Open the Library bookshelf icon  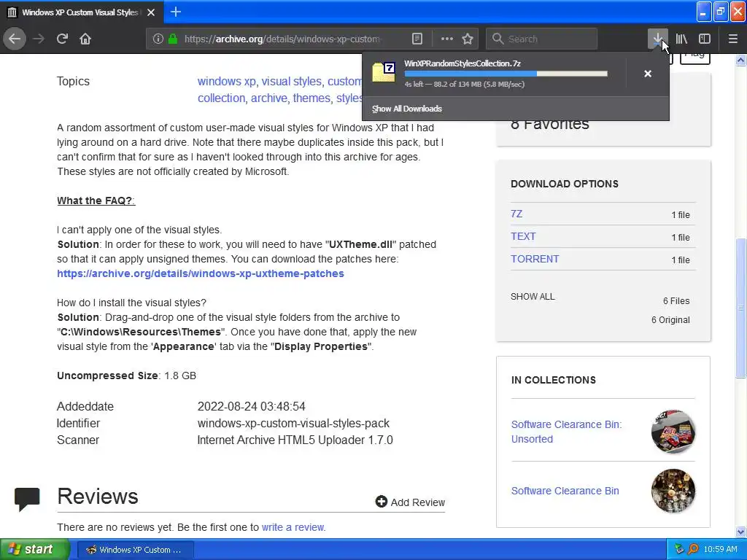coord(681,39)
